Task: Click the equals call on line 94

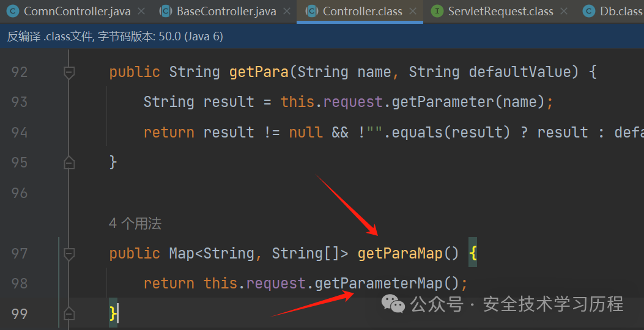Action: [x=417, y=132]
